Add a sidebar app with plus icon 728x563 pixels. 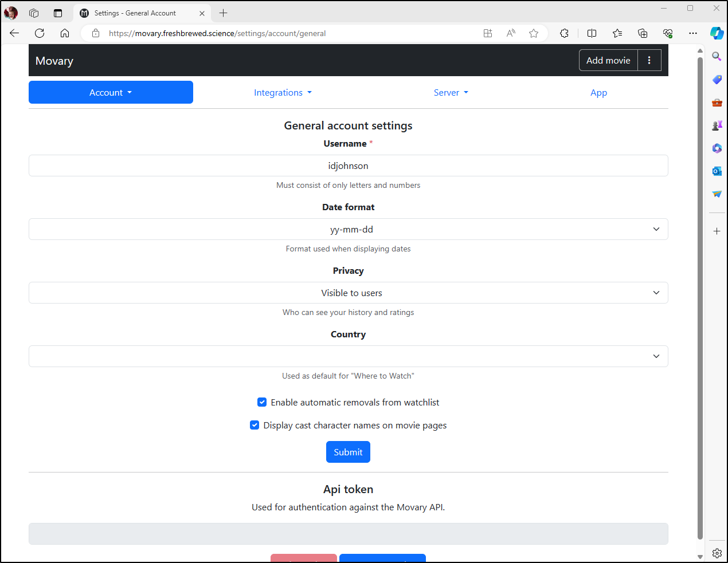[x=717, y=231]
